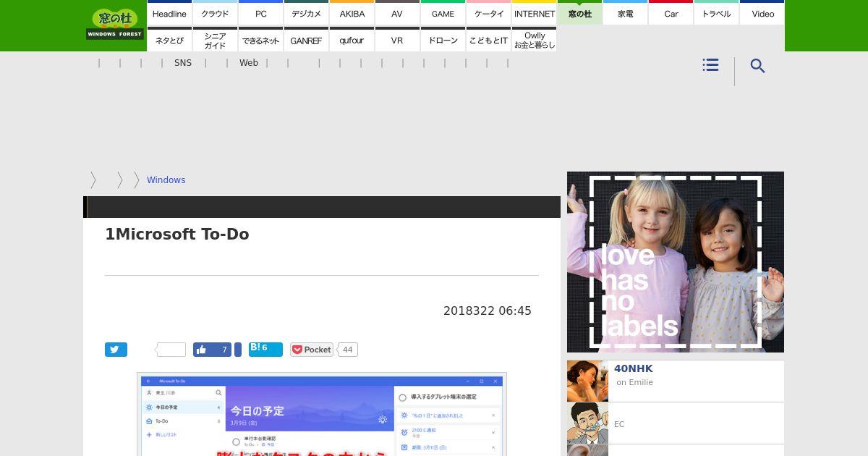The width and height of the screenshot is (868, 456).
Task: Open the hamburger list menu icon
Action: [710, 65]
